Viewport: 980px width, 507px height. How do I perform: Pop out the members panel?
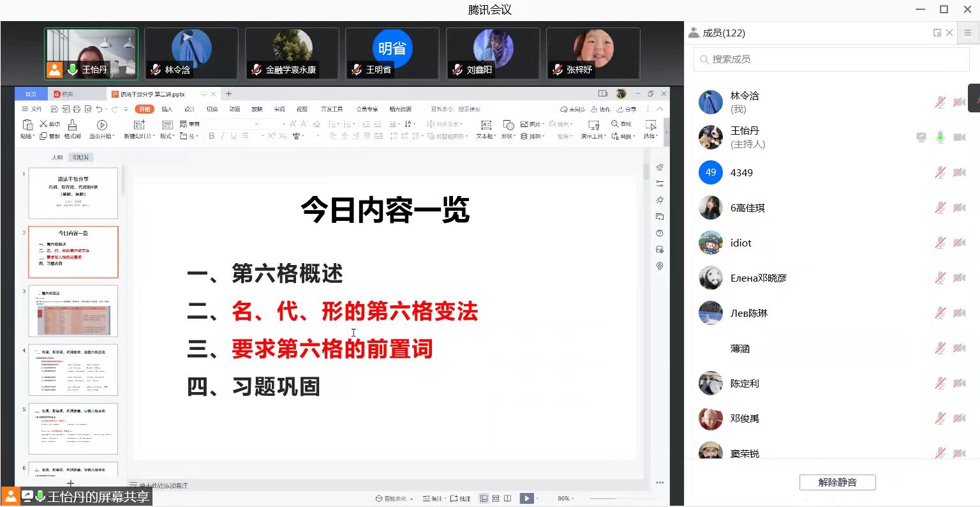click(937, 33)
